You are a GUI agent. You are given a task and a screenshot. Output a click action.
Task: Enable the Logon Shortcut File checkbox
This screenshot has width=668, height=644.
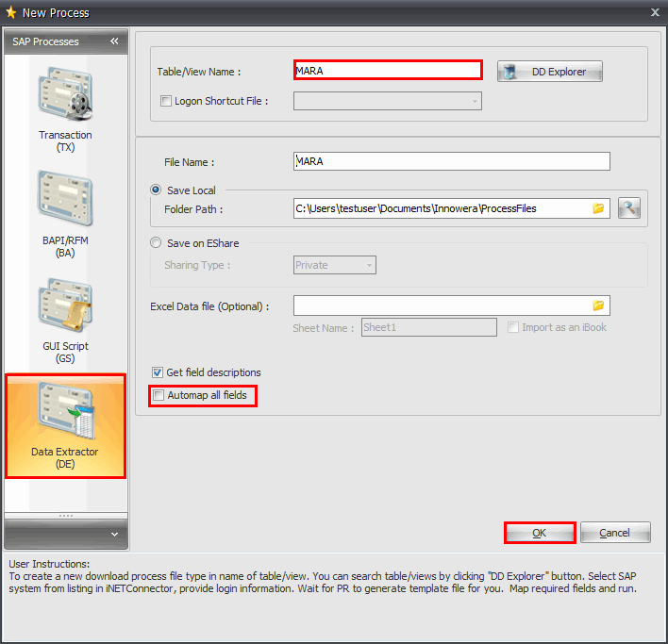tap(166, 101)
